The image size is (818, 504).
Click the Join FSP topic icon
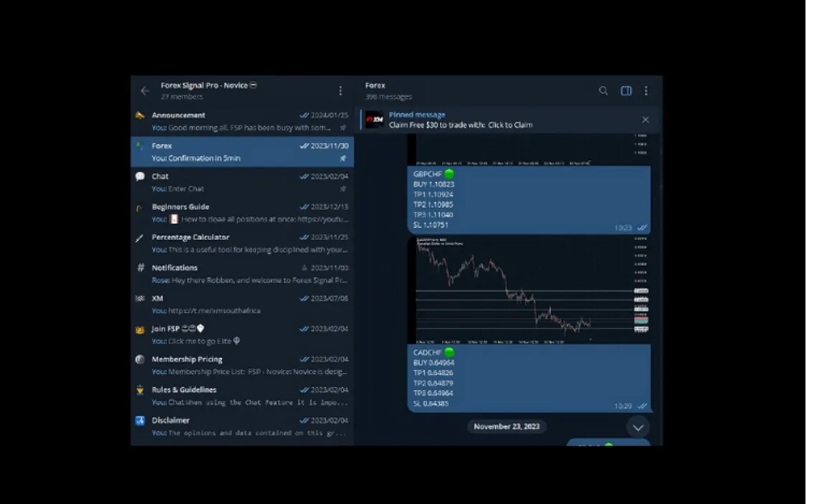click(140, 329)
